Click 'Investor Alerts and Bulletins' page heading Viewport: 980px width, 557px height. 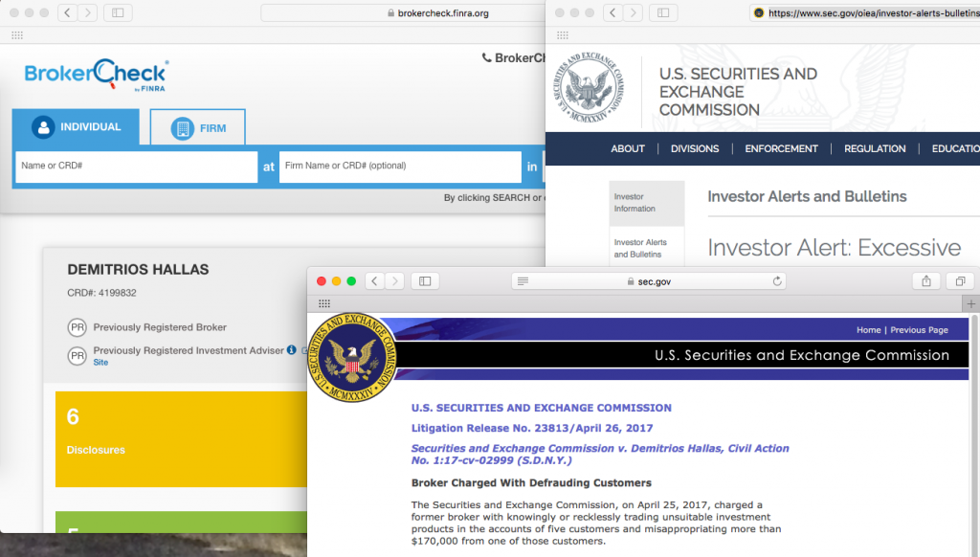(807, 196)
